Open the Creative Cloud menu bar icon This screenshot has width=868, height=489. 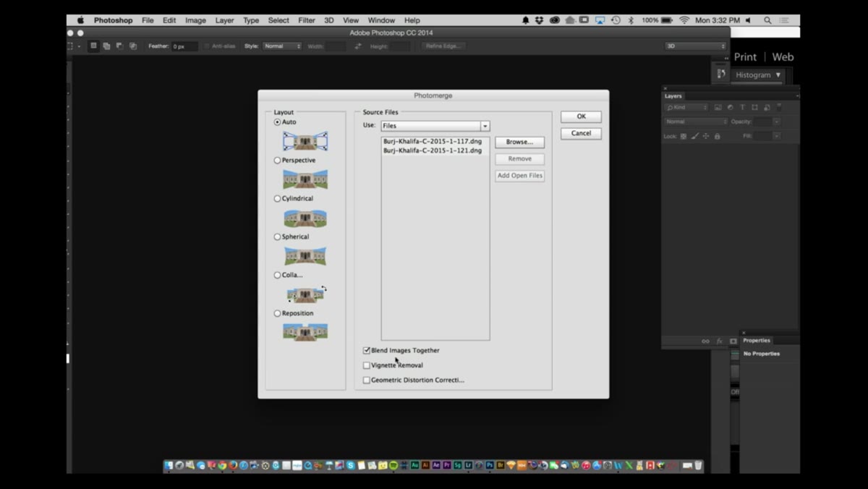point(556,20)
